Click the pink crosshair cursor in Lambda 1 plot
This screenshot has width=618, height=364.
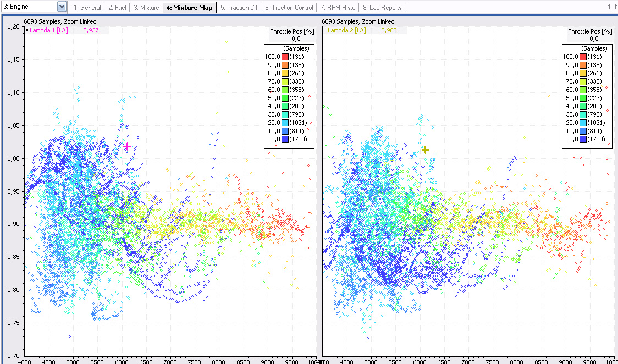127,147
